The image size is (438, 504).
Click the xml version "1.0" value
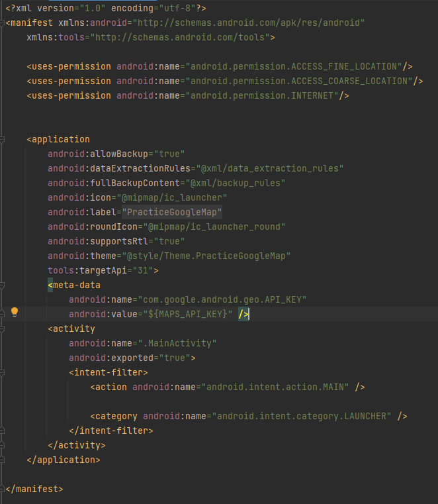(93, 8)
